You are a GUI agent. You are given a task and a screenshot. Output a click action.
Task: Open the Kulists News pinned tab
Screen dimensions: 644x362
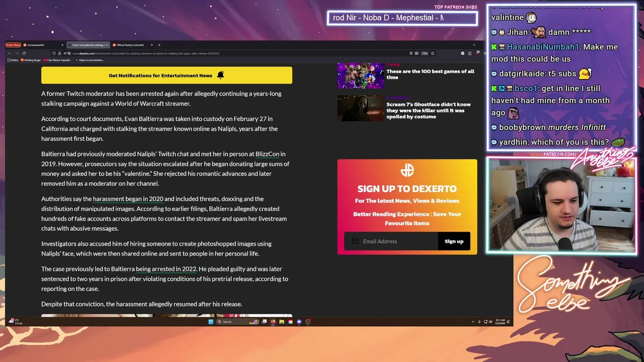[x=13, y=45]
